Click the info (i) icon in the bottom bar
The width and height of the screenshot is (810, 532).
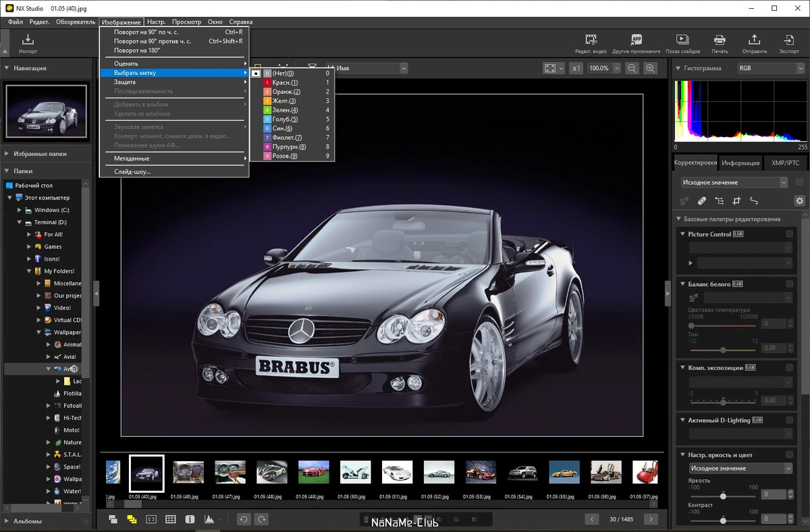[x=190, y=519]
